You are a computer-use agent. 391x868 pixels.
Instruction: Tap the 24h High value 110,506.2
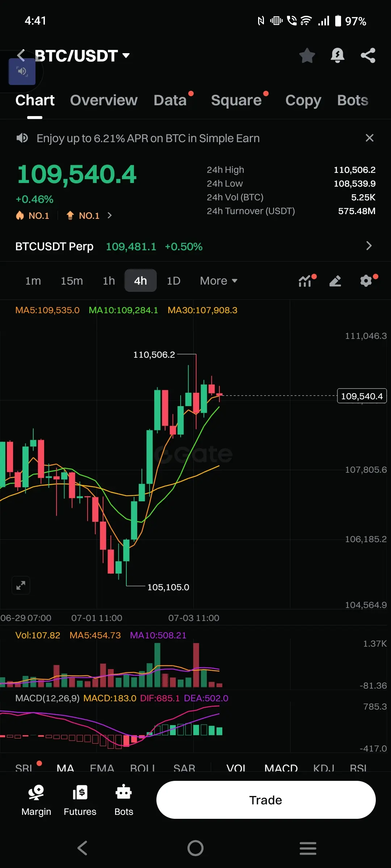click(x=354, y=170)
